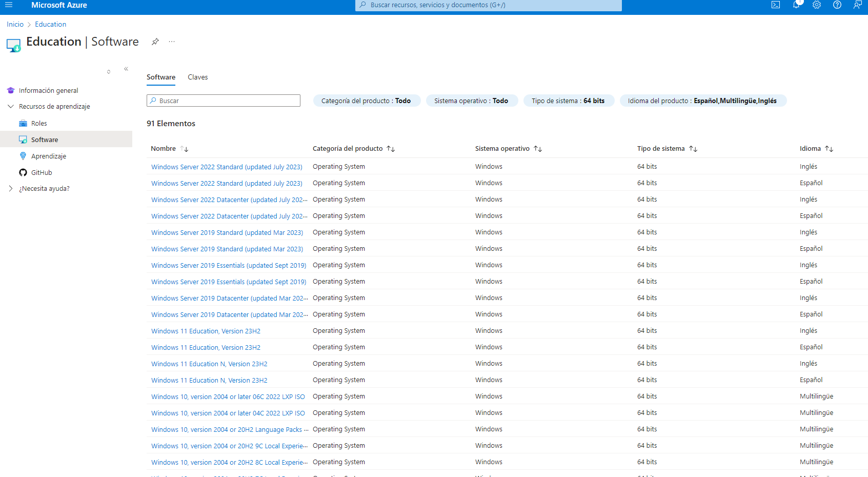Open Cloud Shell icon in top bar
The image size is (868, 477).
(776, 5)
